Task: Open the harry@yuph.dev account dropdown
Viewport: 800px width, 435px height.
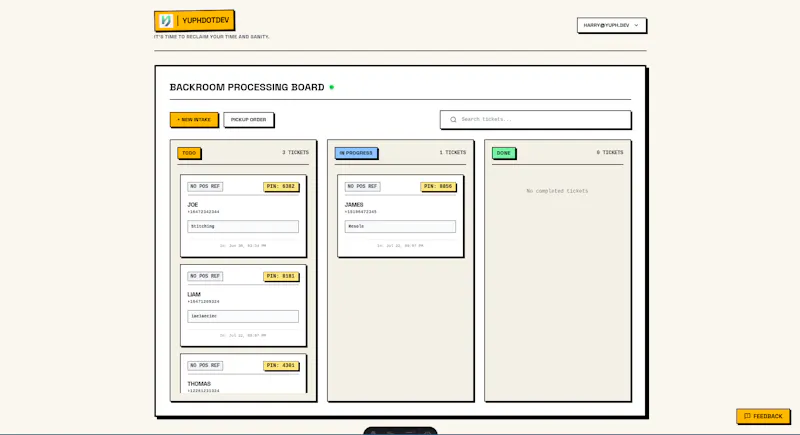Action: point(611,25)
